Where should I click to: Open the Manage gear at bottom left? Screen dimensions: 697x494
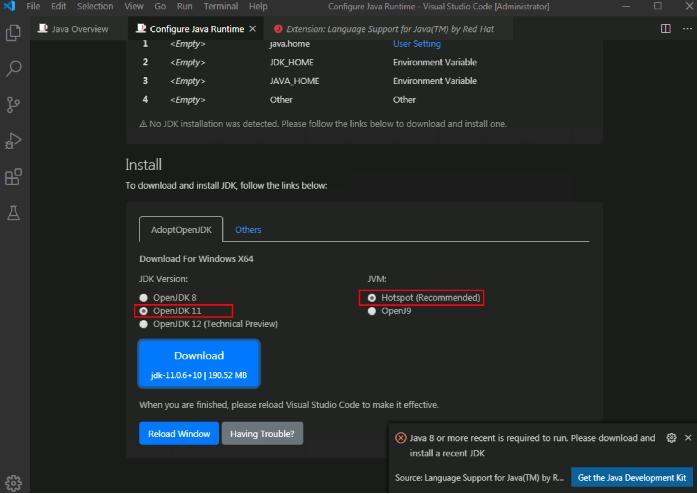point(13,482)
